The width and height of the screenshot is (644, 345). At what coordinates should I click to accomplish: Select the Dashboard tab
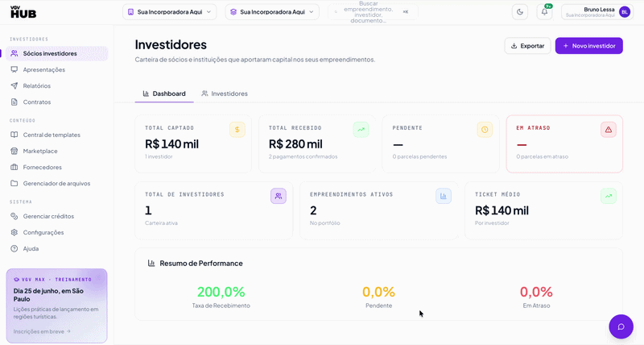tap(164, 94)
